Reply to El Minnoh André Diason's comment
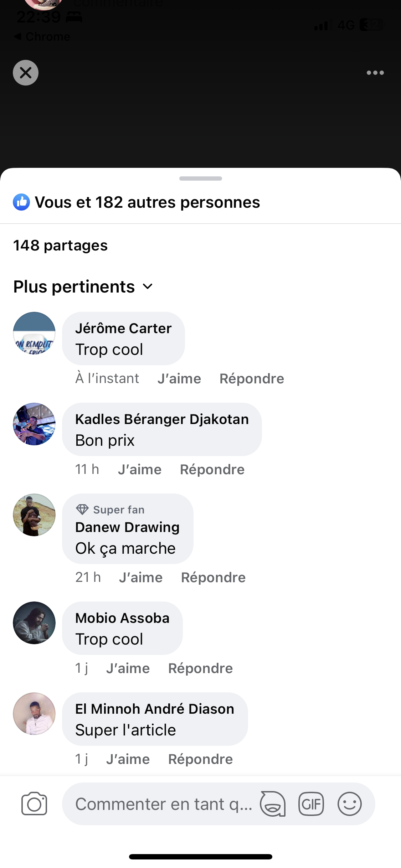Image resolution: width=401 pixels, height=868 pixels. [x=200, y=759]
